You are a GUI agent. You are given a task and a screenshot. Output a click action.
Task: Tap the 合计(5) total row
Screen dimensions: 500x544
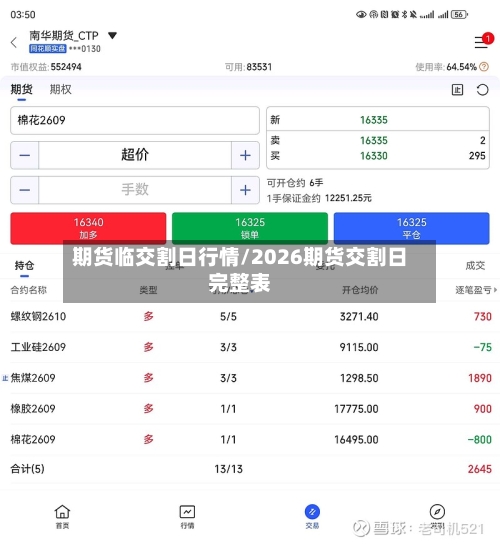[251, 469]
